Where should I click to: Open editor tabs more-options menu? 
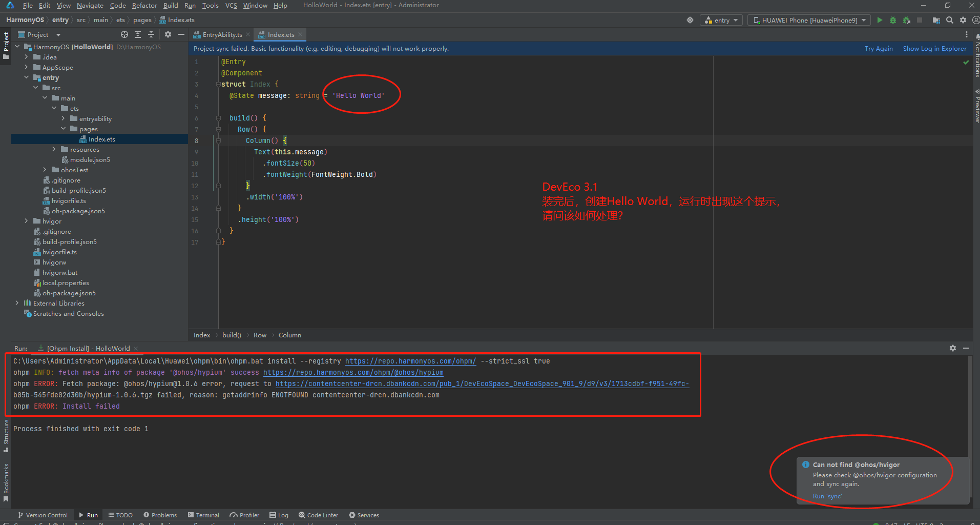[967, 34]
